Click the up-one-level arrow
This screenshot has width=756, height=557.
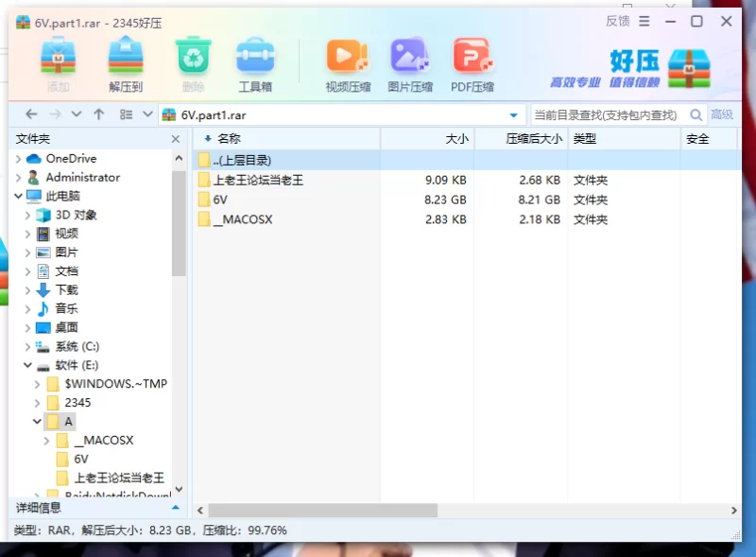click(x=99, y=114)
